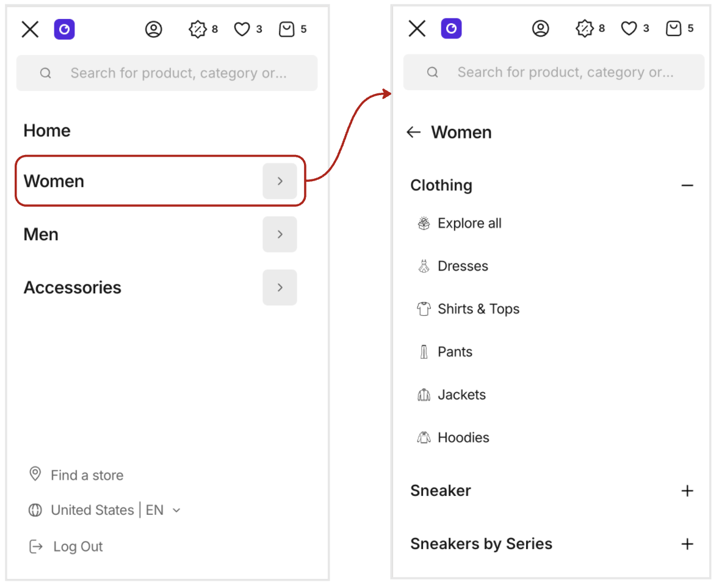Expand the Sneaker section
Screen dimensions: 719x588
point(687,491)
